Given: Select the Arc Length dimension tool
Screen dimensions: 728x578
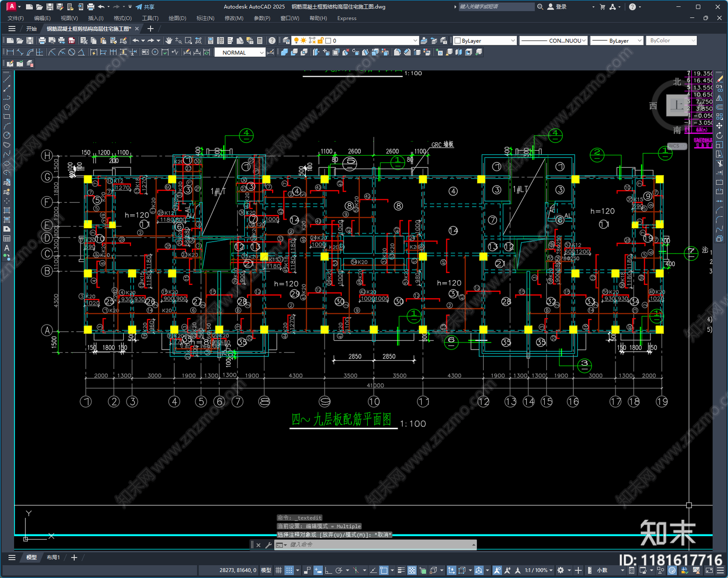Looking at the screenshot, I should [x=30, y=52].
